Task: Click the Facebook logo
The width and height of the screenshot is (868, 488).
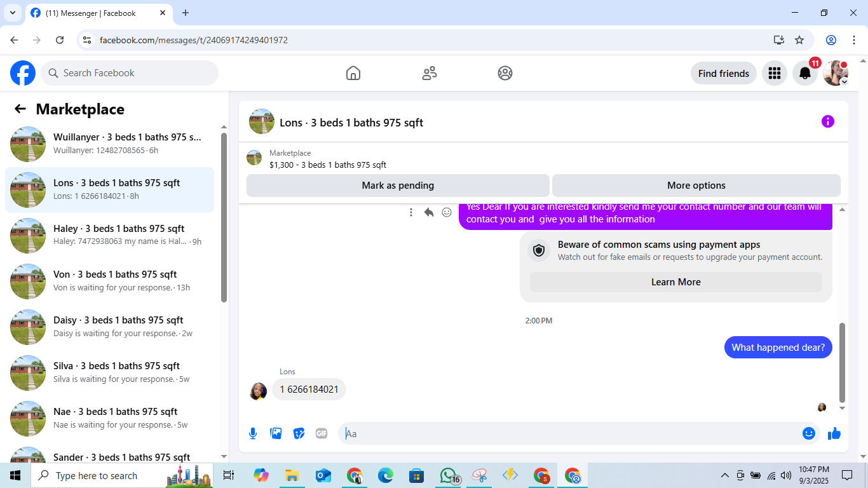Action: coord(23,73)
